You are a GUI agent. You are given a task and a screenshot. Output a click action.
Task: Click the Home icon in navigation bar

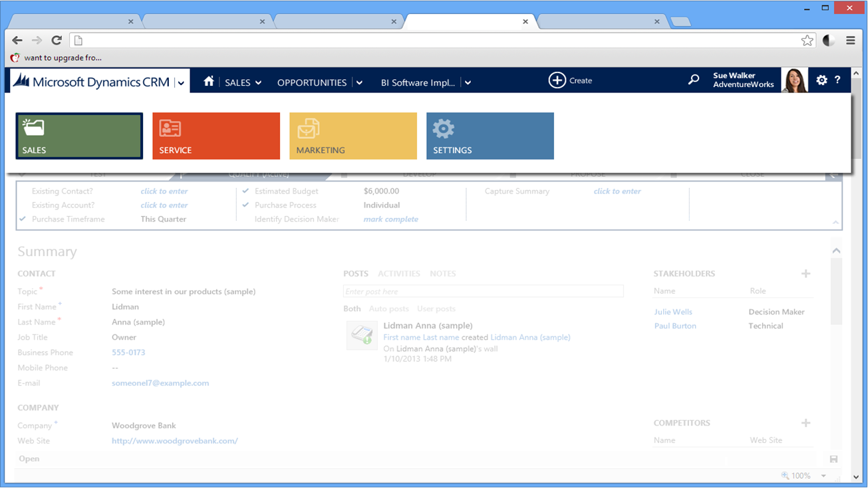[209, 81]
